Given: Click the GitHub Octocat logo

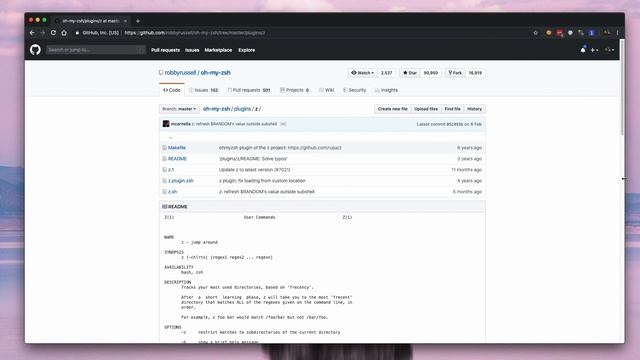Looking at the screenshot, I should 36,50.
